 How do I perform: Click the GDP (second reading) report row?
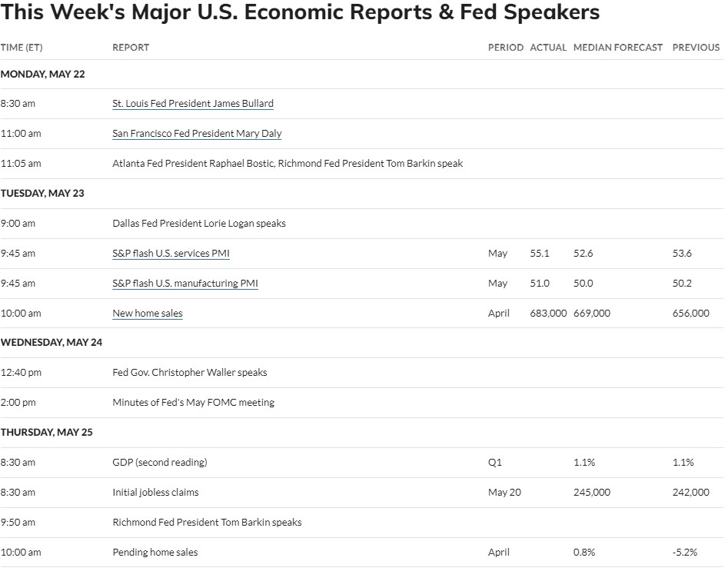(x=361, y=463)
